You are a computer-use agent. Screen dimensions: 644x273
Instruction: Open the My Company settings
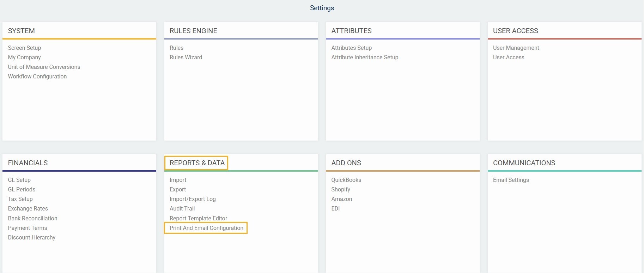coord(24,57)
